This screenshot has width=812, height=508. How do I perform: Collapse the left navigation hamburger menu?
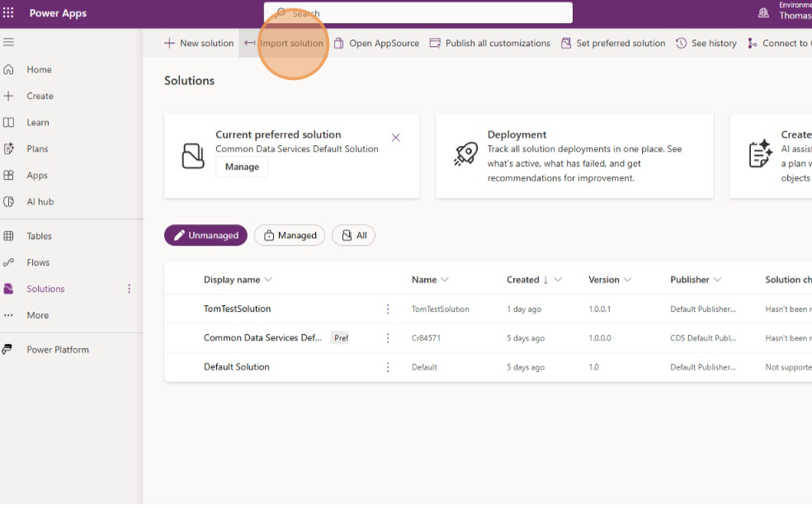(x=8, y=42)
